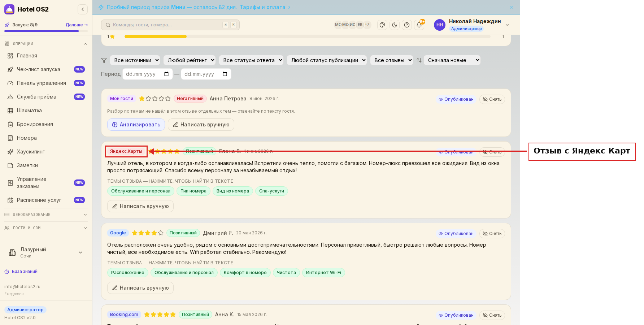The height and width of the screenshot is (325, 644).
Task: Unpublish Анна Петрова review with Снять
Action: coord(492,99)
